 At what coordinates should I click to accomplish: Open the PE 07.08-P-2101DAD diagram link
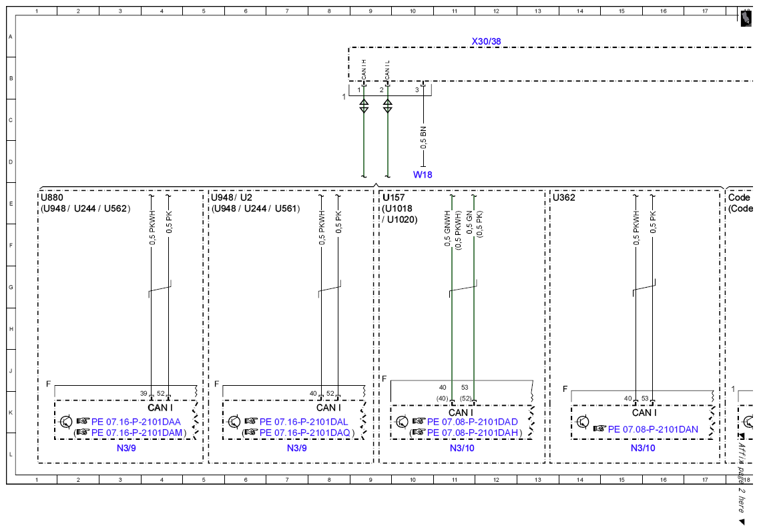(x=473, y=422)
